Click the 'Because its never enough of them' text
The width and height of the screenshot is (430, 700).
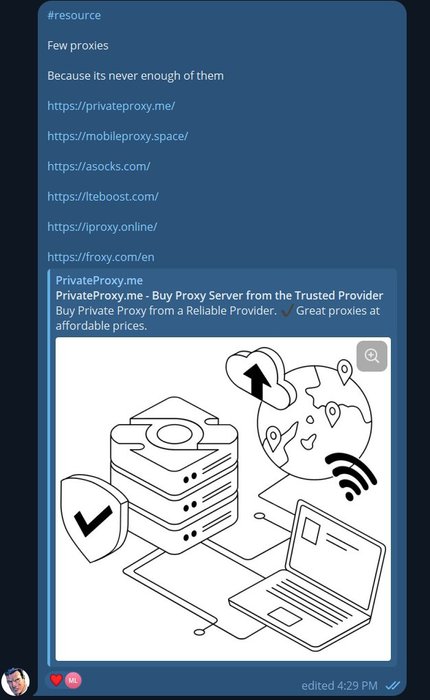(x=136, y=76)
